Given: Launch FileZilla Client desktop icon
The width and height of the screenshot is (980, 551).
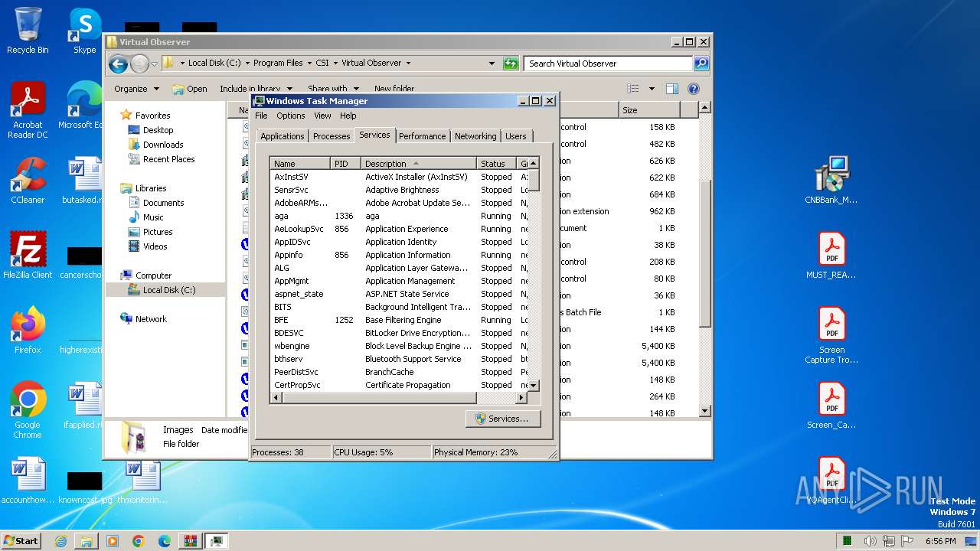Looking at the screenshot, I should coord(28,256).
